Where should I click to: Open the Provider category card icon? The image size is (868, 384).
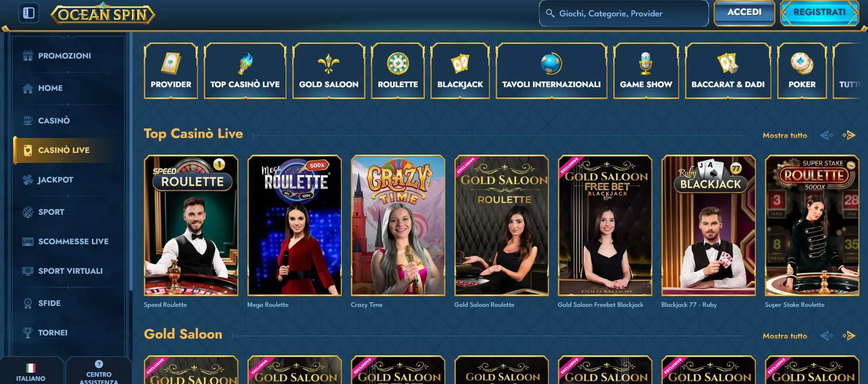[171, 63]
